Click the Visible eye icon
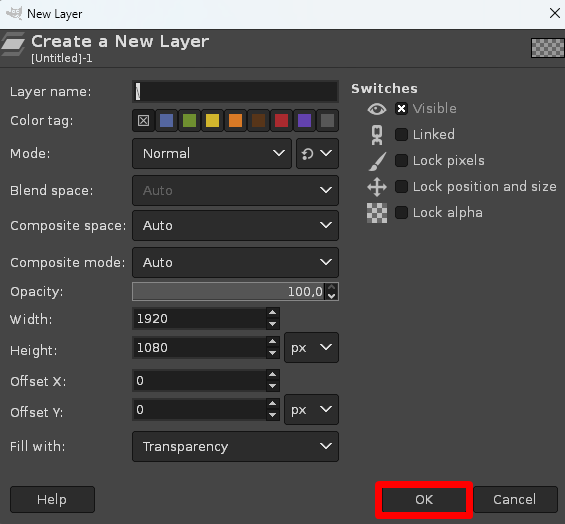 click(x=377, y=109)
